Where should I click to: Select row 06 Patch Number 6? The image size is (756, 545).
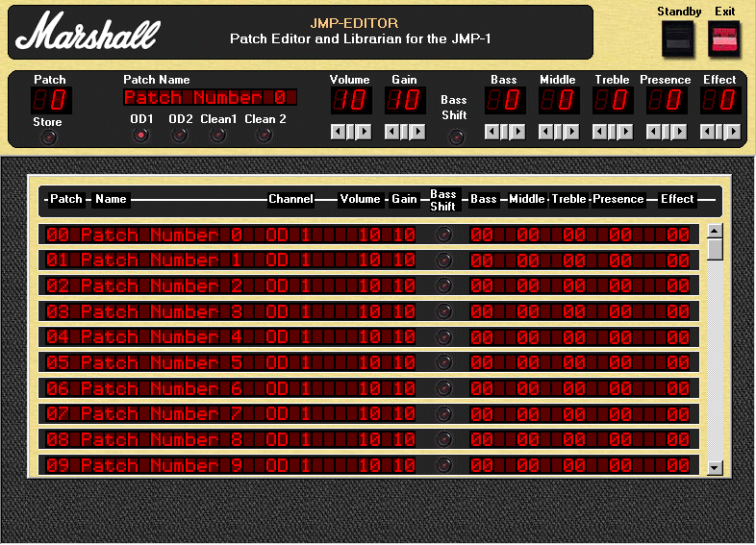click(x=368, y=388)
